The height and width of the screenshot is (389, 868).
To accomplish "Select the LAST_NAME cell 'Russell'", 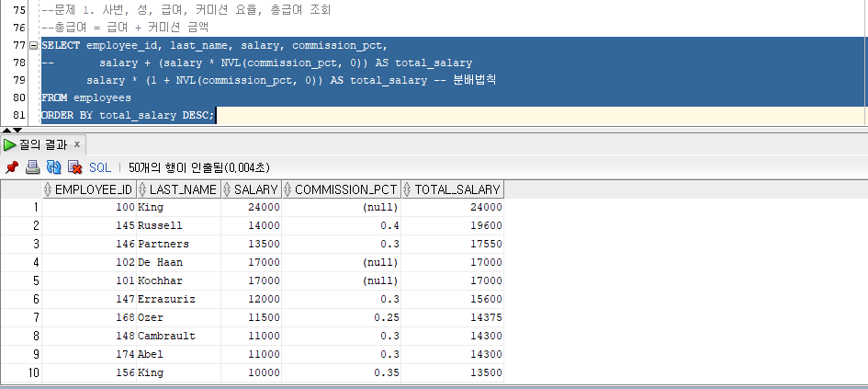I will (x=178, y=225).
